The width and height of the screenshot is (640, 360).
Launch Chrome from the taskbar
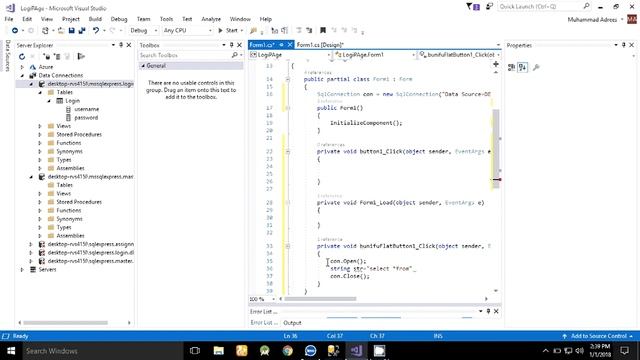tap(288, 351)
